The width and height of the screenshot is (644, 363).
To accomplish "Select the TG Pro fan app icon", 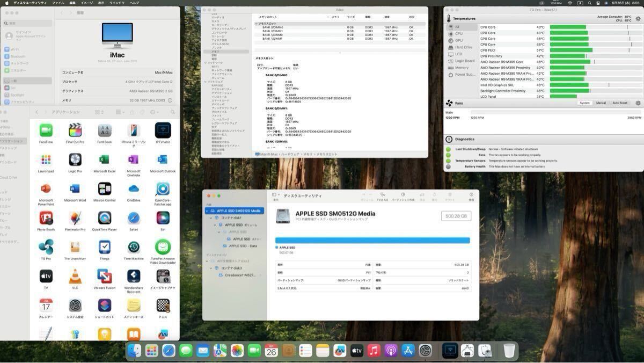I will (x=46, y=247).
